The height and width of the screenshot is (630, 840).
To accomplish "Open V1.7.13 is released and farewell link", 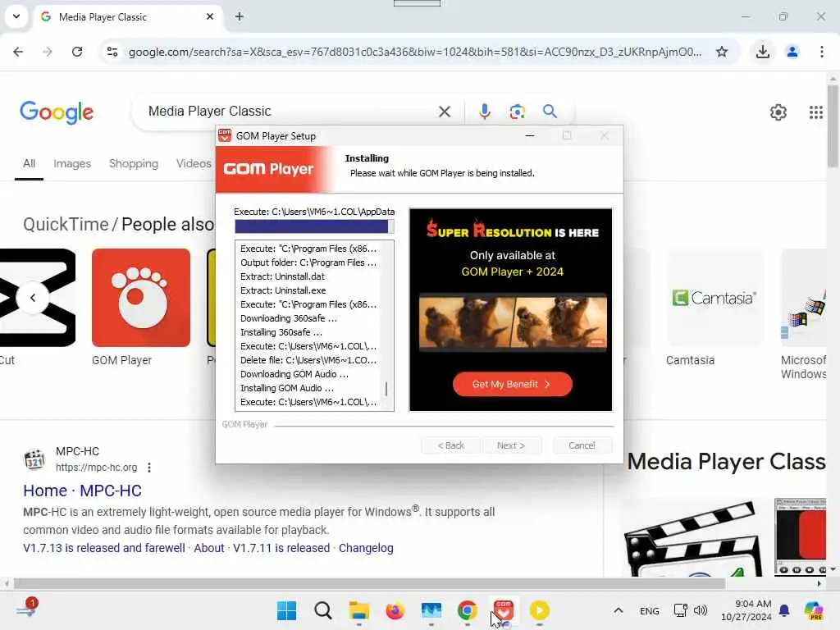I will point(104,548).
